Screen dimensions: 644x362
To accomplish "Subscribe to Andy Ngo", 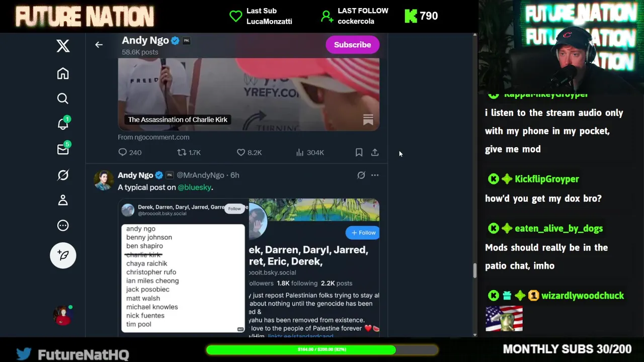I will (x=352, y=45).
